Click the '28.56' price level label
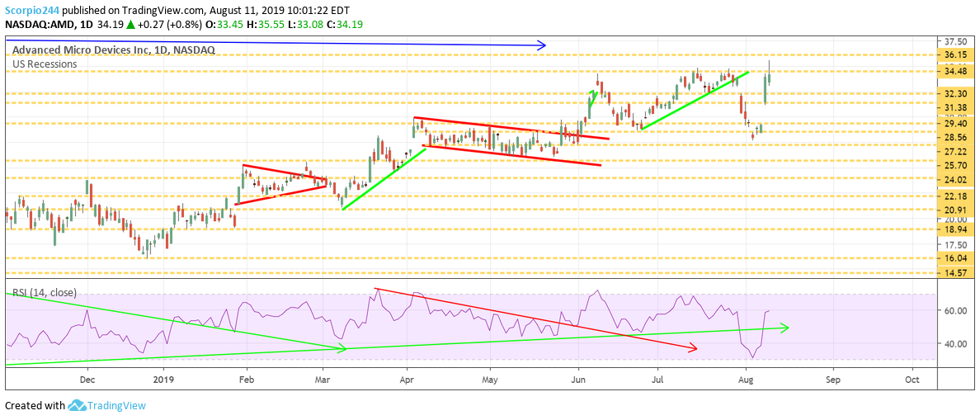The width and height of the screenshot is (980, 420). (955, 138)
